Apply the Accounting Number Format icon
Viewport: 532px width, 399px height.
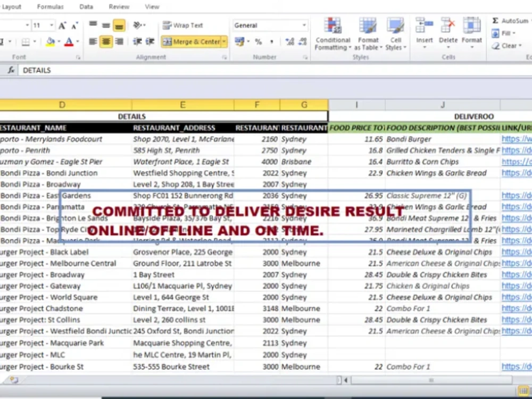[239, 41]
